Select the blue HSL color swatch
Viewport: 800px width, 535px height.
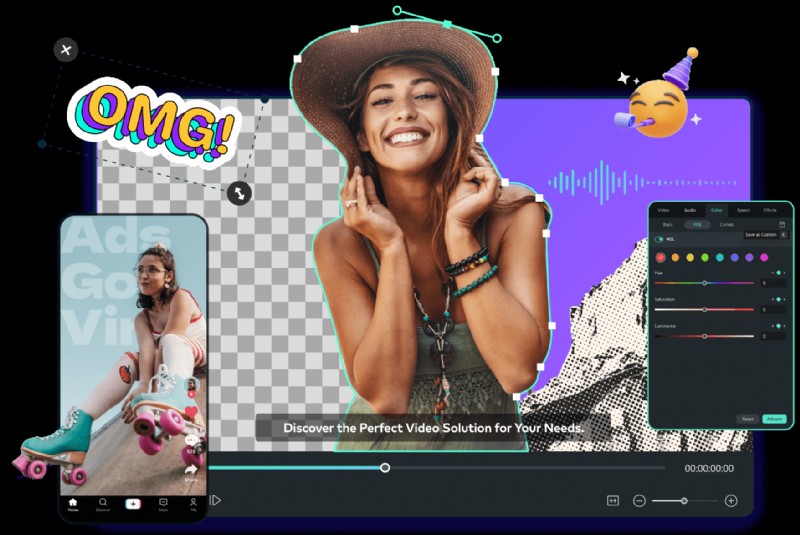click(735, 258)
